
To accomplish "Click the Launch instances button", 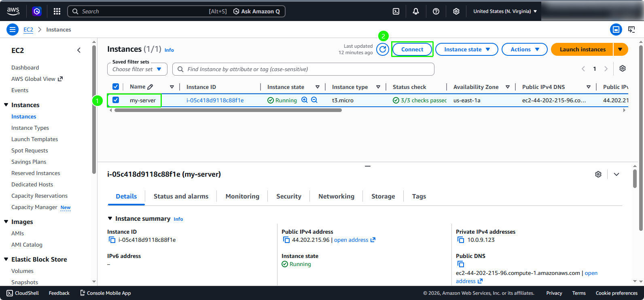I will coord(583,49).
